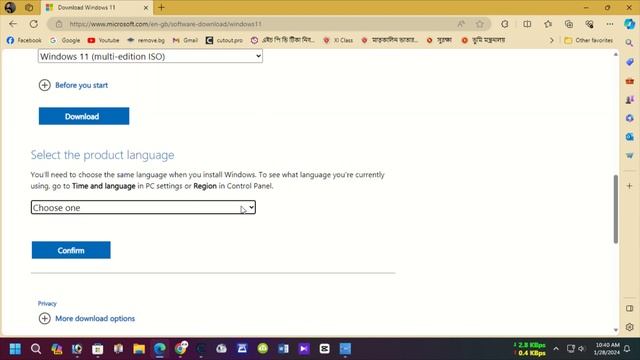Open the Windows 11 multi-edition ISO dropdown

tap(150, 56)
